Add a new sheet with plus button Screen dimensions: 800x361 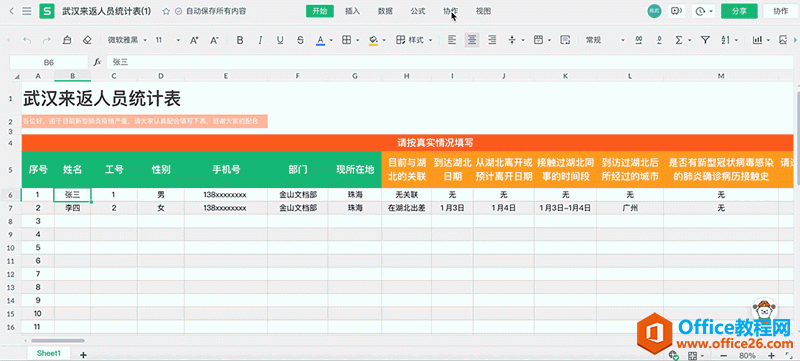click(x=83, y=354)
